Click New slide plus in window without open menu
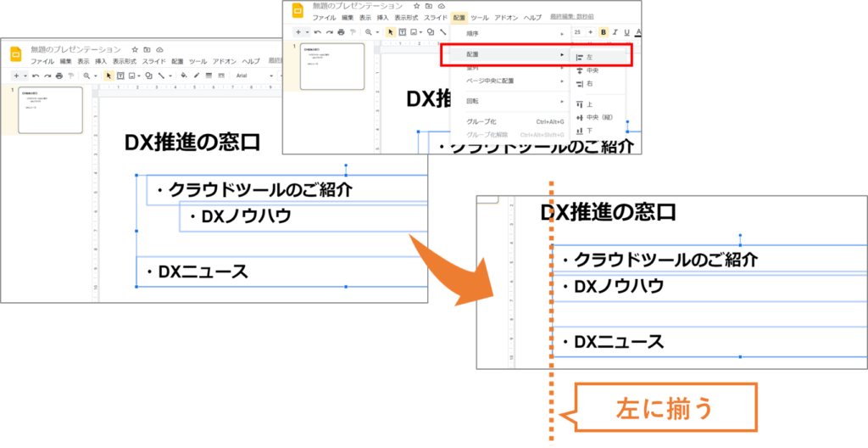This screenshot has width=868, height=448. (x=17, y=76)
